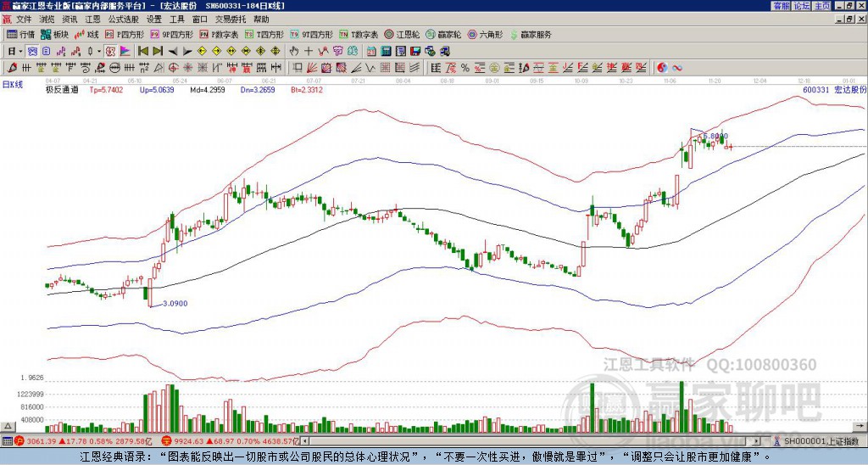The width and height of the screenshot is (868, 465).
Task: Click the 3.0900 low price marker
Action: [175, 303]
